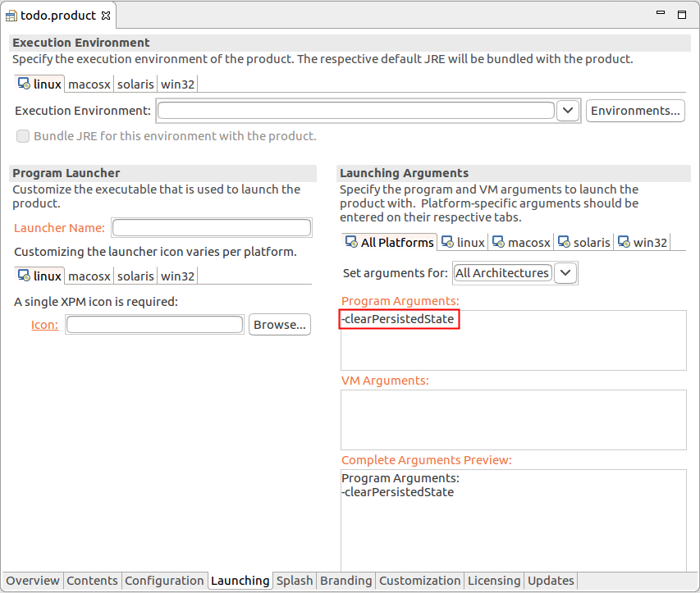Close the todo.product editor tab
The height and width of the screenshot is (593, 700).
pyautogui.click(x=106, y=16)
